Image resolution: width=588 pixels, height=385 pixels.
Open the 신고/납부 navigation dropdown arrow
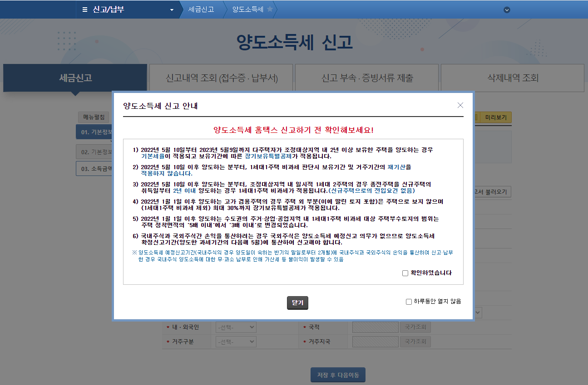(x=171, y=9)
